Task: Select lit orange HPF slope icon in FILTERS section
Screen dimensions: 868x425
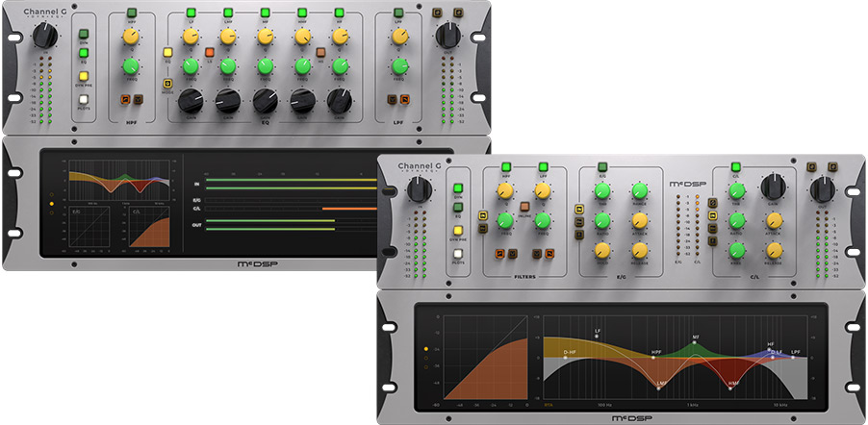Action: 499,254
